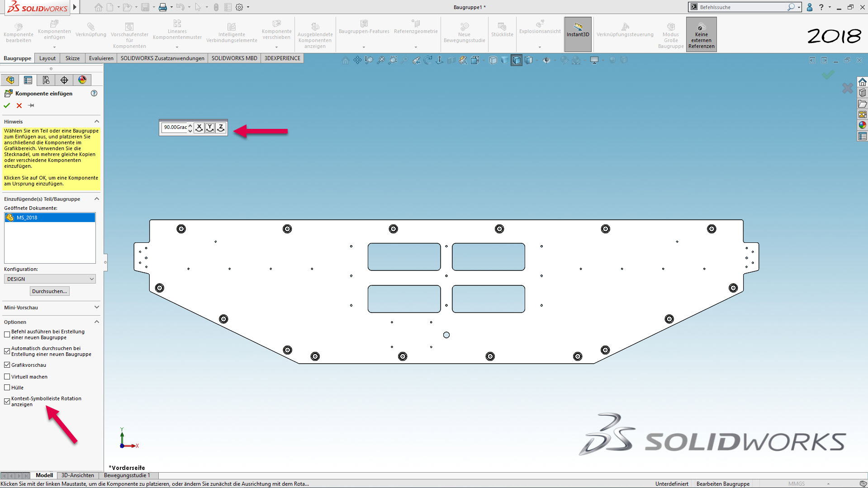The height and width of the screenshot is (488, 868).
Task: Switch to the Skizze tab
Action: pyautogui.click(x=72, y=58)
